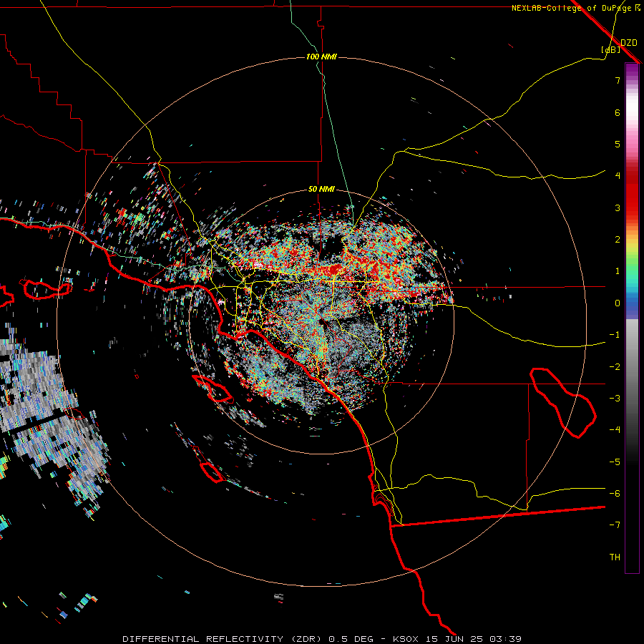Click the 50 NMI range ring label
This screenshot has width=644, height=644.
click(321, 190)
